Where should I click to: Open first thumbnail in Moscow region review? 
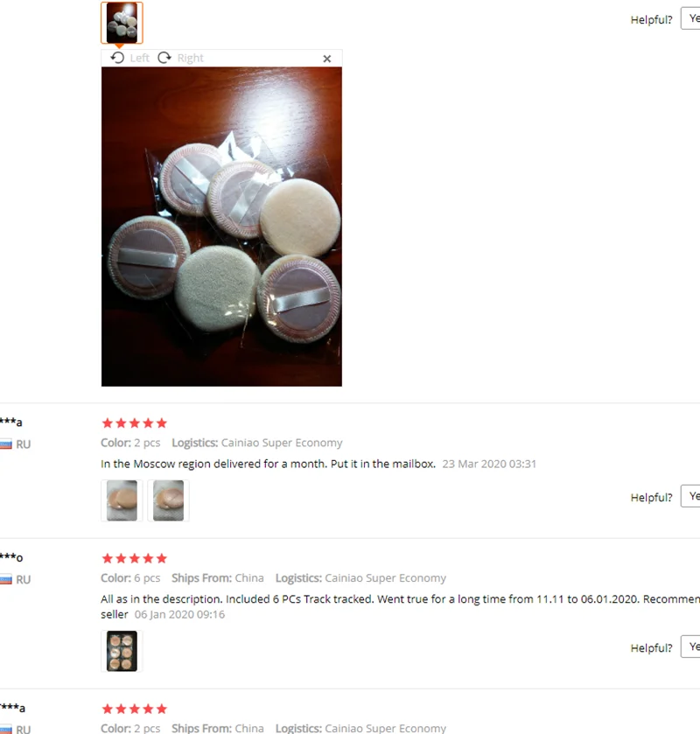122,500
